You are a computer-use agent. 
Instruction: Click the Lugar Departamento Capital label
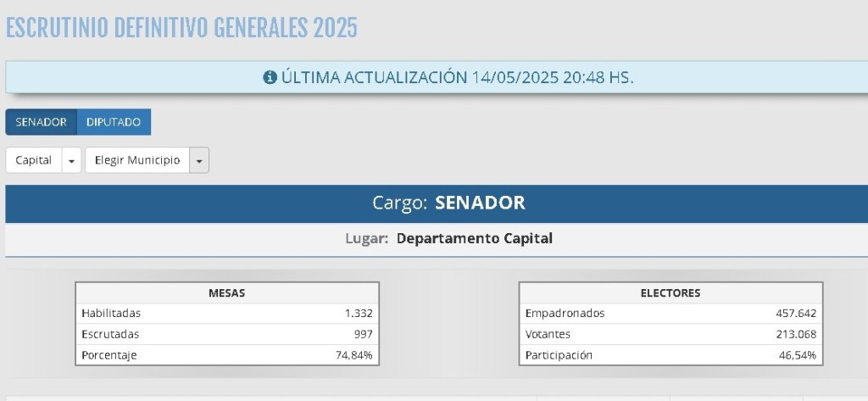(x=448, y=239)
